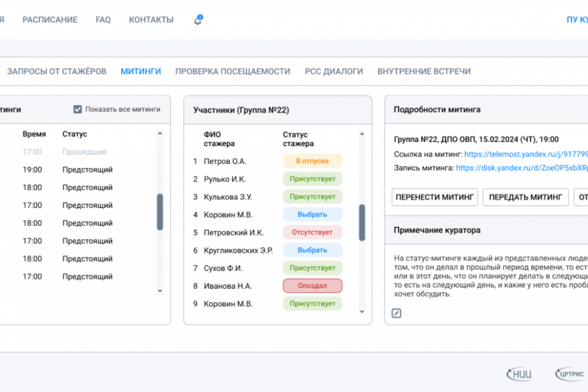
Task: Click the pencil icon to edit curator's note
Action: click(x=395, y=313)
